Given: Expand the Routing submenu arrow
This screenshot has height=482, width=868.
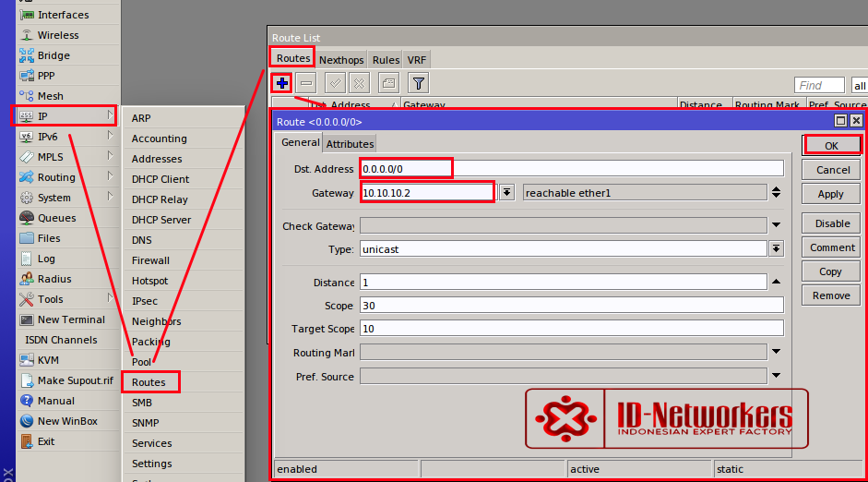Looking at the screenshot, I should [x=110, y=176].
